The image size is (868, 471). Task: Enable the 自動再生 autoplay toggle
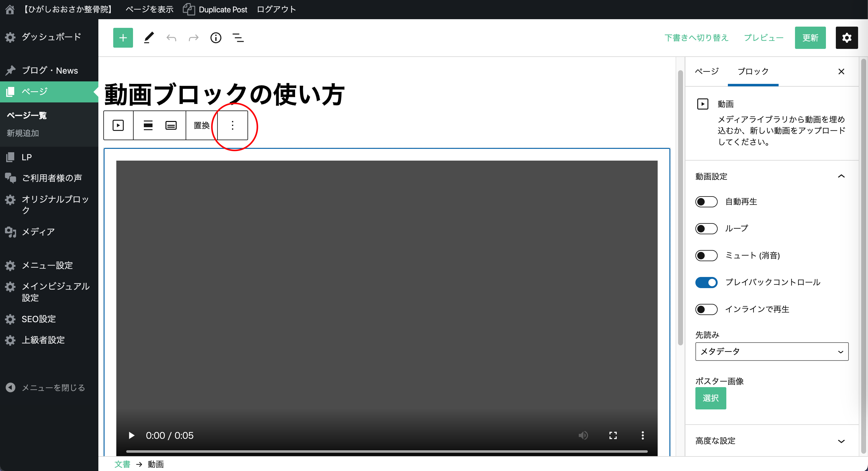(x=706, y=202)
